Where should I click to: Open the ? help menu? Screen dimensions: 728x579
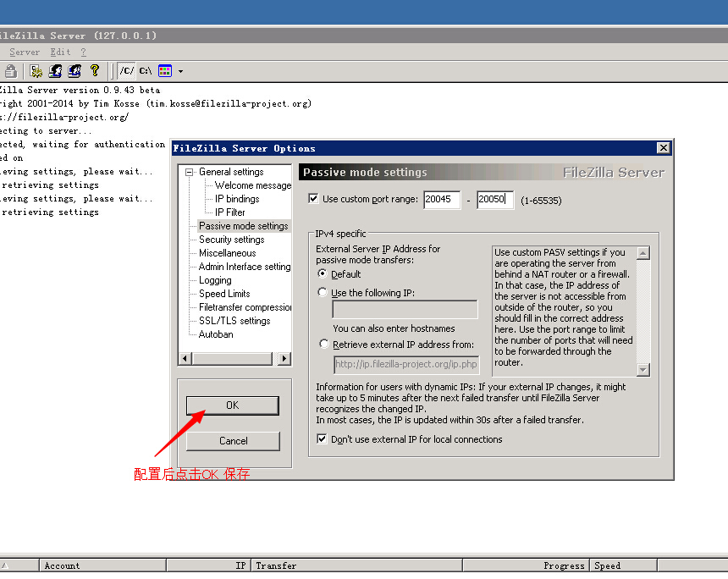click(x=83, y=52)
